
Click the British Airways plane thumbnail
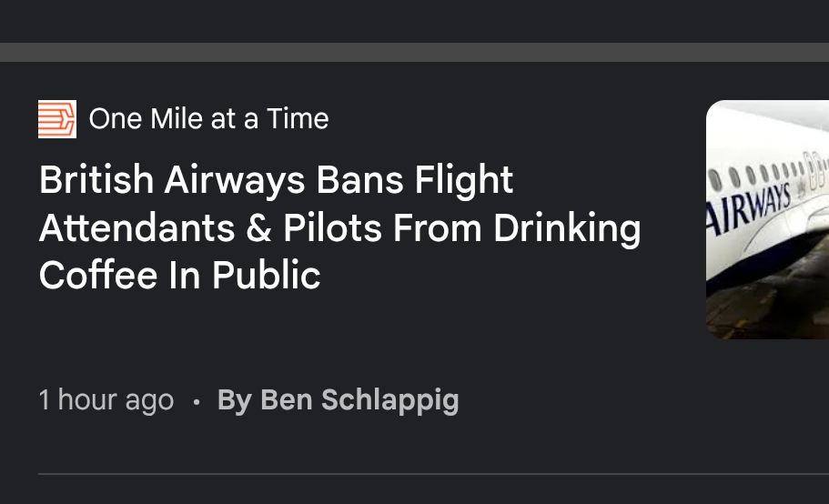tap(767, 219)
